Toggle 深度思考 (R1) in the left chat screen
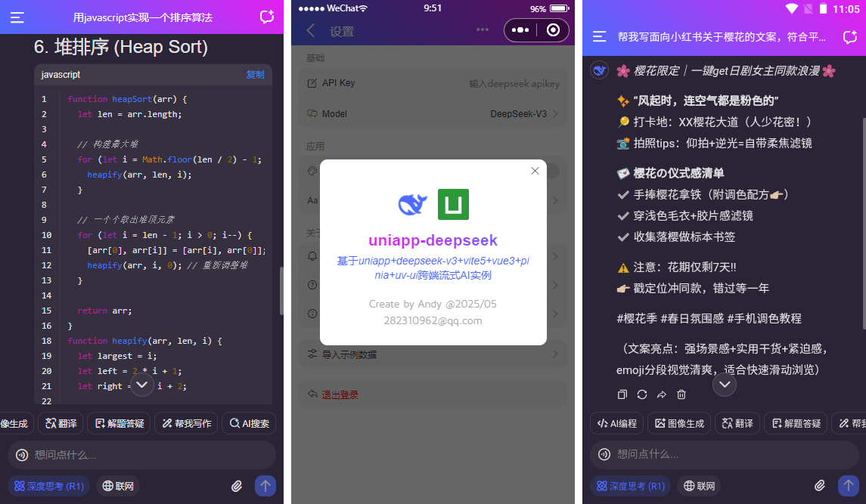Screen dimensions: 866x504 click(49, 486)
